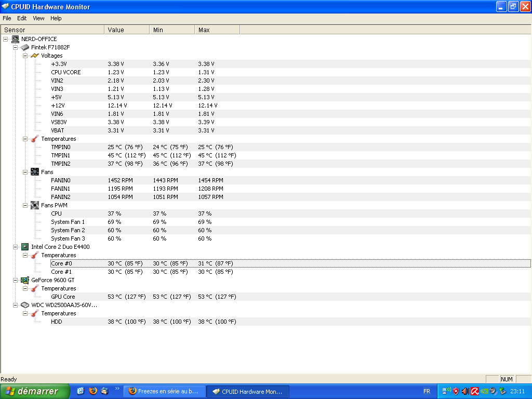The height and width of the screenshot is (399, 532).
Task: Collapse the NERD-OFFICE root node
Action: pos(5,39)
